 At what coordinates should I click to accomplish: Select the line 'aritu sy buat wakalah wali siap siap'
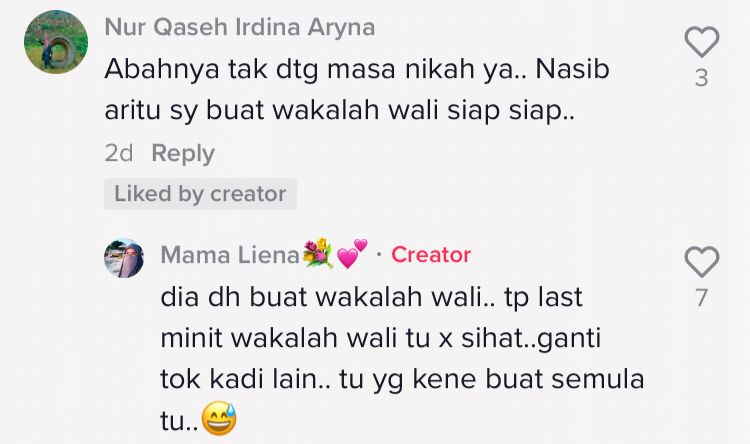coord(339,111)
